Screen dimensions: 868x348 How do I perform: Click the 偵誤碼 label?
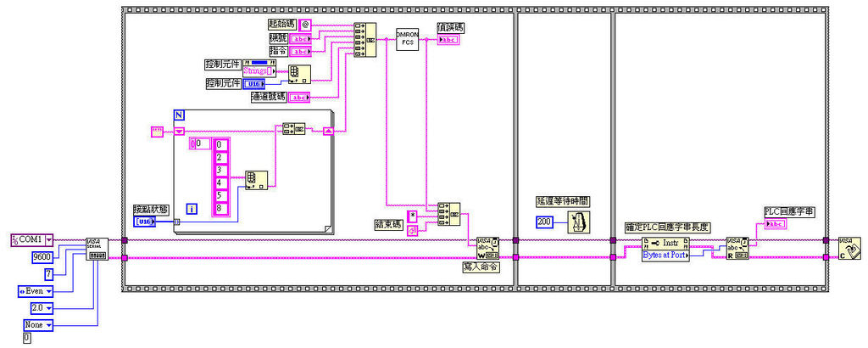tap(451, 26)
